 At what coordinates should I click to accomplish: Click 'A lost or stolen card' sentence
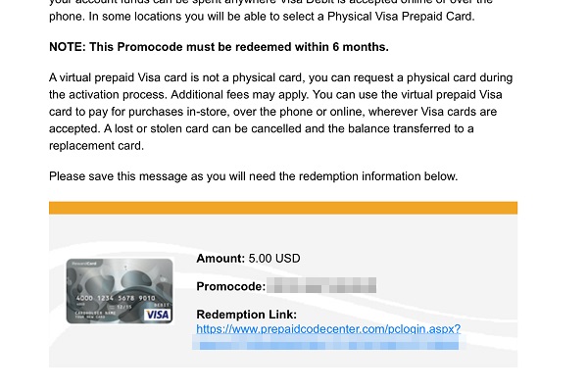tap(289, 128)
